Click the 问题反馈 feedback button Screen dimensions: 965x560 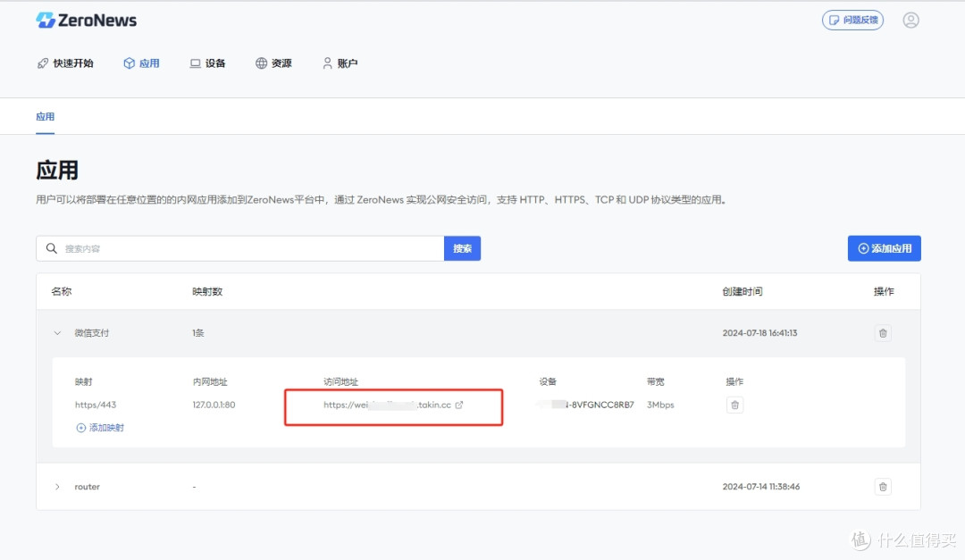(x=853, y=21)
